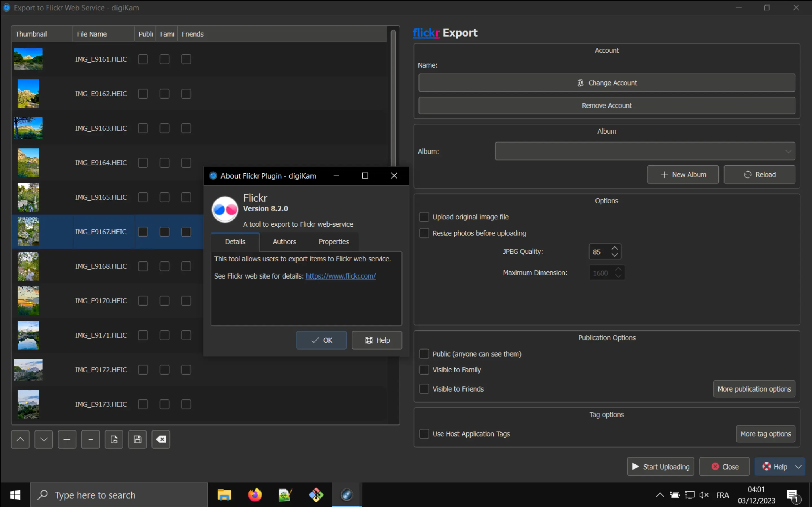The image size is (812, 507).
Task: Move selected photo up in the upload list
Action: 20,439
